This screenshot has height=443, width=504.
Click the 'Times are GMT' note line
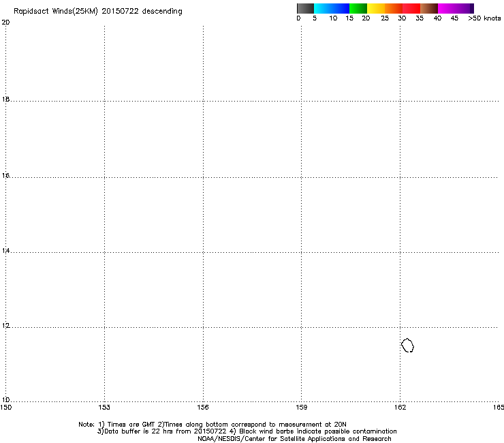tap(212, 425)
